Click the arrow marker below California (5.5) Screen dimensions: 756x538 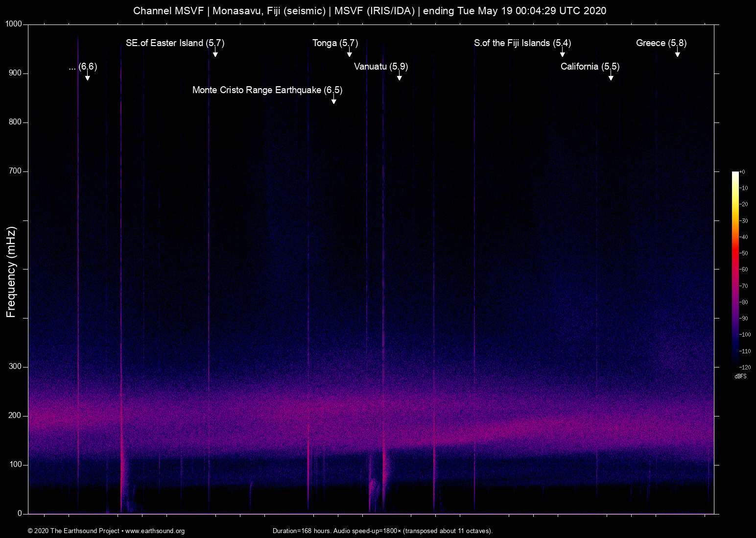pos(611,75)
